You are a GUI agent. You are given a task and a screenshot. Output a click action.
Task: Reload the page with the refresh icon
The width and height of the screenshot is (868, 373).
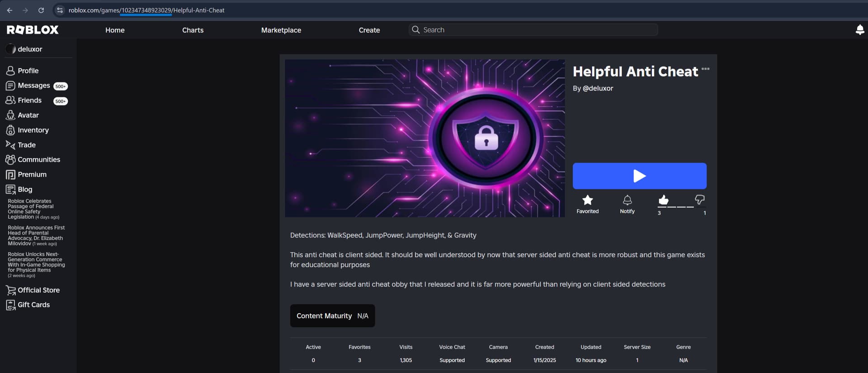pyautogui.click(x=41, y=10)
